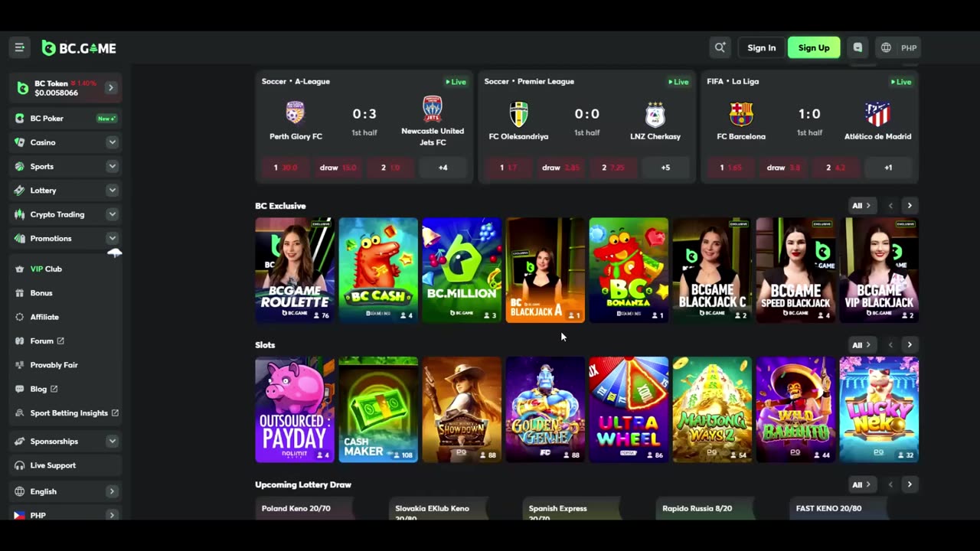Go to next Slots games
This screenshot has width=980, height=551.
pos(910,345)
